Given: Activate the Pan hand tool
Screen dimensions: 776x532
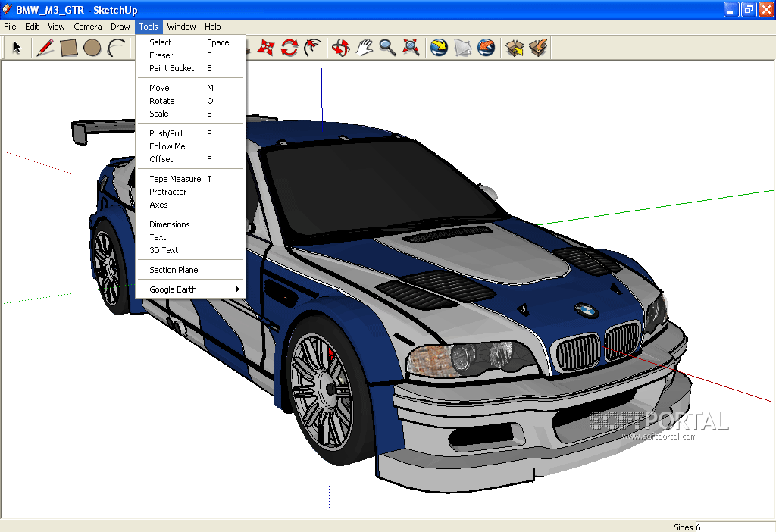Looking at the screenshot, I should [x=365, y=48].
